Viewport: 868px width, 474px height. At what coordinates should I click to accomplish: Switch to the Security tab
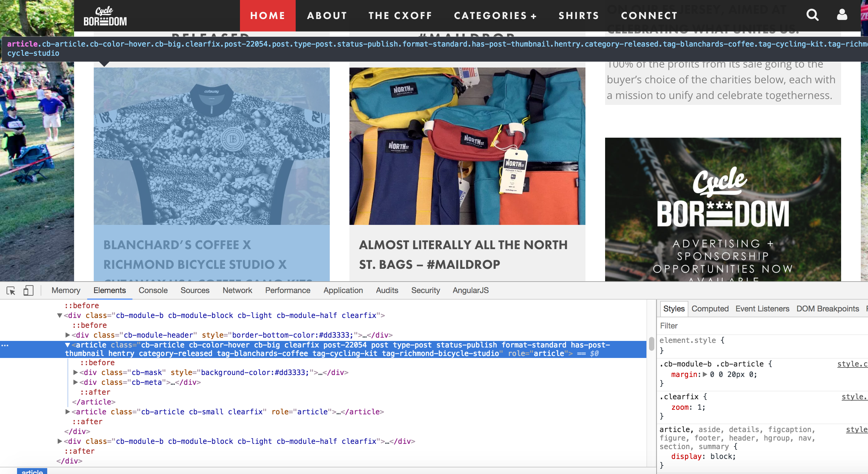click(x=425, y=290)
